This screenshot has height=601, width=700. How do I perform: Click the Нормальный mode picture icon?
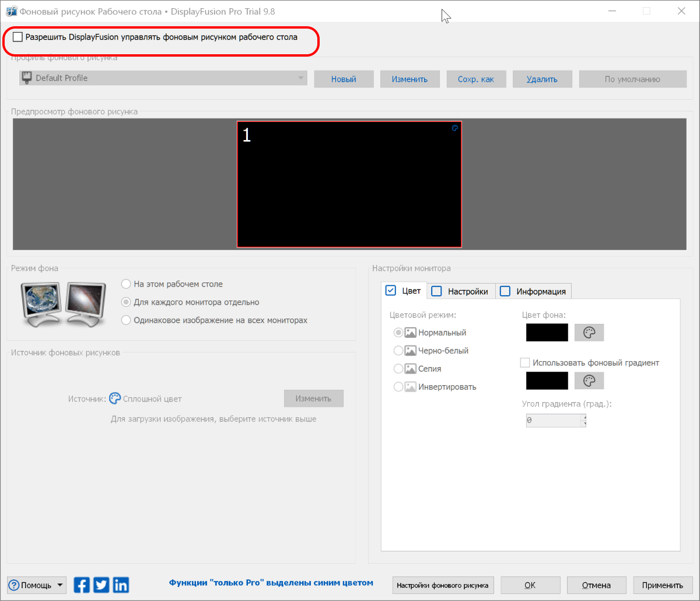pyautogui.click(x=411, y=333)
